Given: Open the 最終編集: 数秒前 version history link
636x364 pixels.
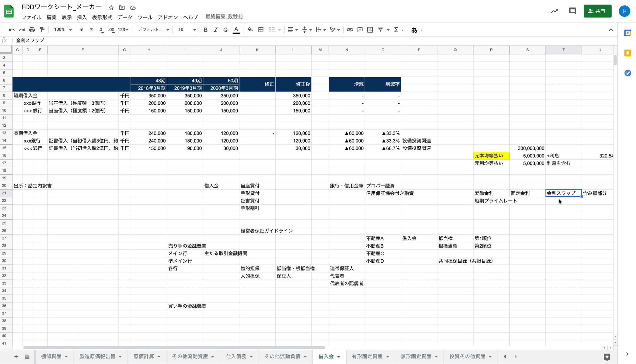Looking at the screenshot, I should click(224, 17).
